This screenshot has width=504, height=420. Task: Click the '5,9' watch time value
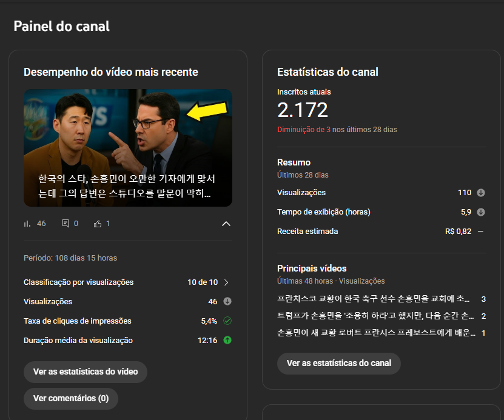coord(466,212)
